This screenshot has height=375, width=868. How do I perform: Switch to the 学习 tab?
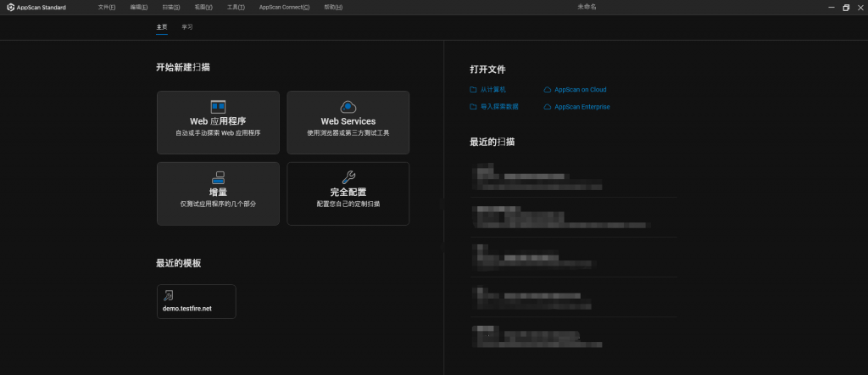pos(187,27)
